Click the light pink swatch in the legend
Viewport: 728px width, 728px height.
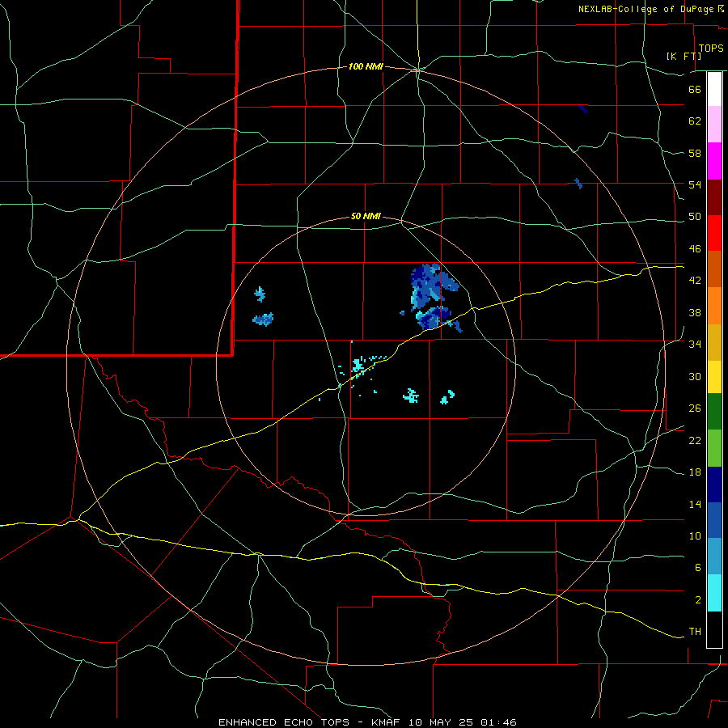(x=714, y=124)
